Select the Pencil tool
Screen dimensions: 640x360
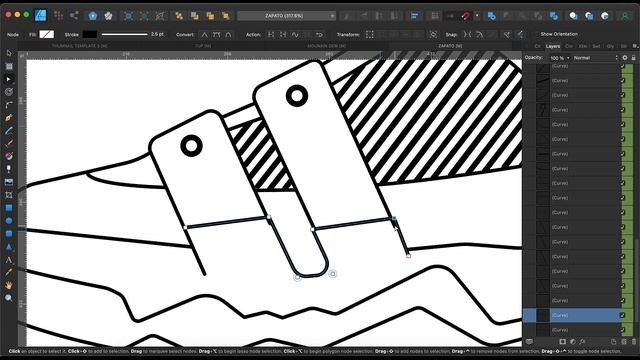point(9,131)
